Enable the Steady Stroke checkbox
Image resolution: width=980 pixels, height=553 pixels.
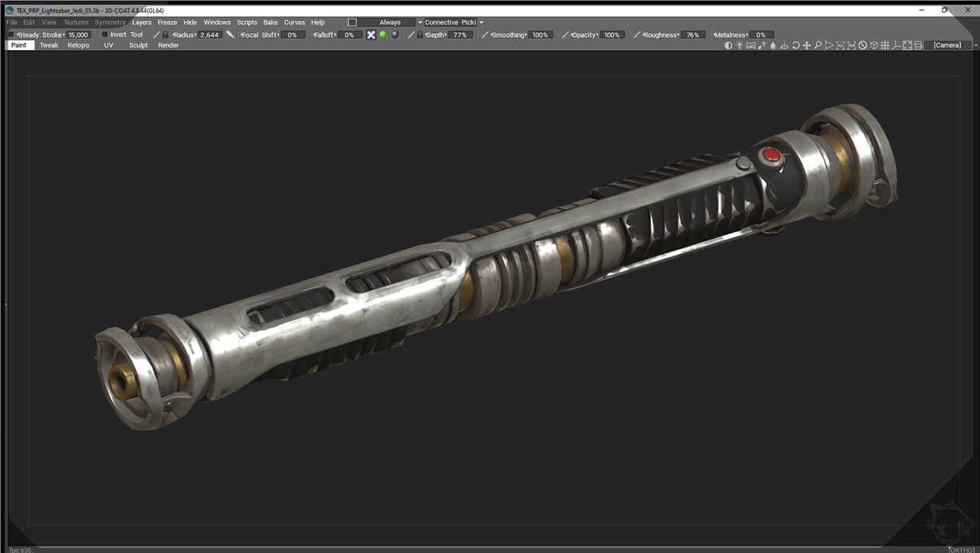pos(11,34)
